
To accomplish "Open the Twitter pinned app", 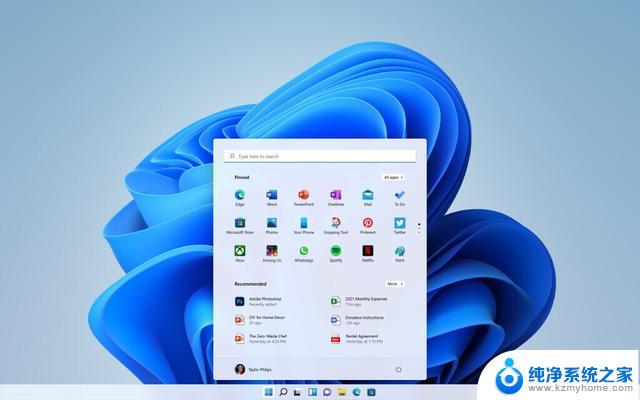I will coord(400,223).
